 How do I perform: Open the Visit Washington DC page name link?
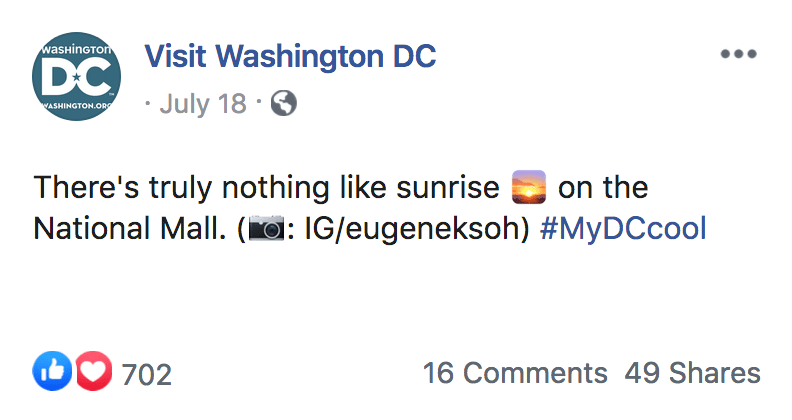290,56
